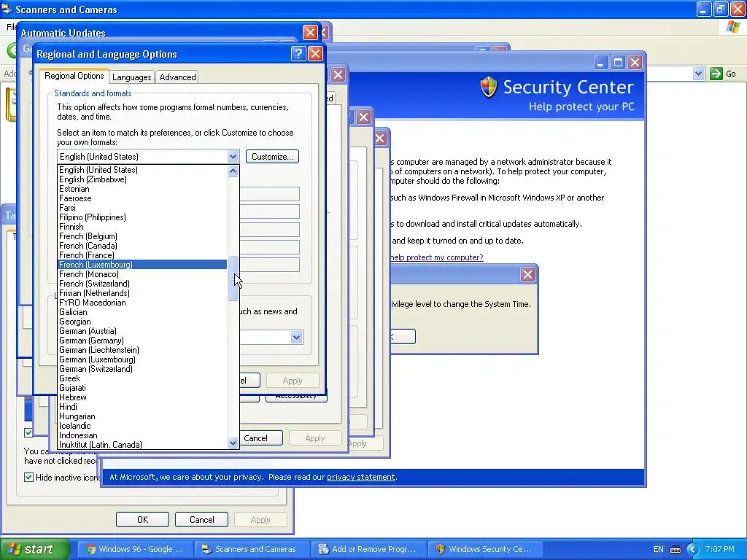Click the dropdown list scroll up arrow
This screenshot has width=747, height=560.
pos(233,171)
